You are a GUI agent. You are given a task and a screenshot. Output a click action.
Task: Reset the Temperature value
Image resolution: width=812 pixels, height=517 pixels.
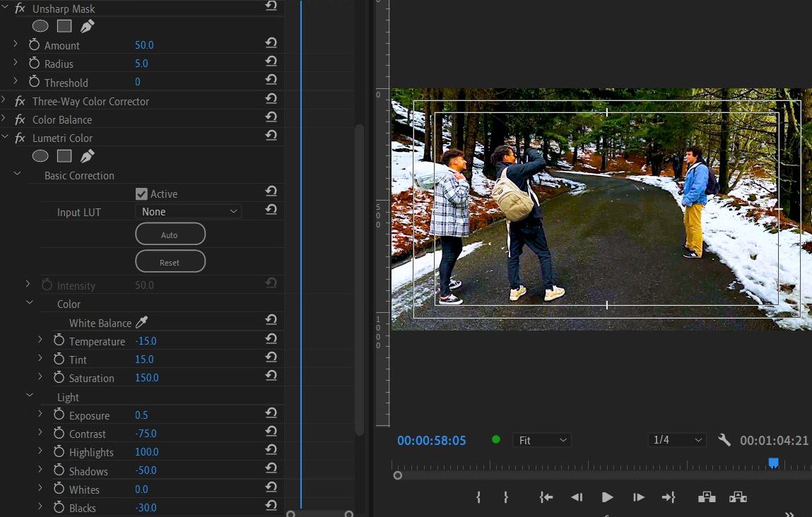coord(271,338)
